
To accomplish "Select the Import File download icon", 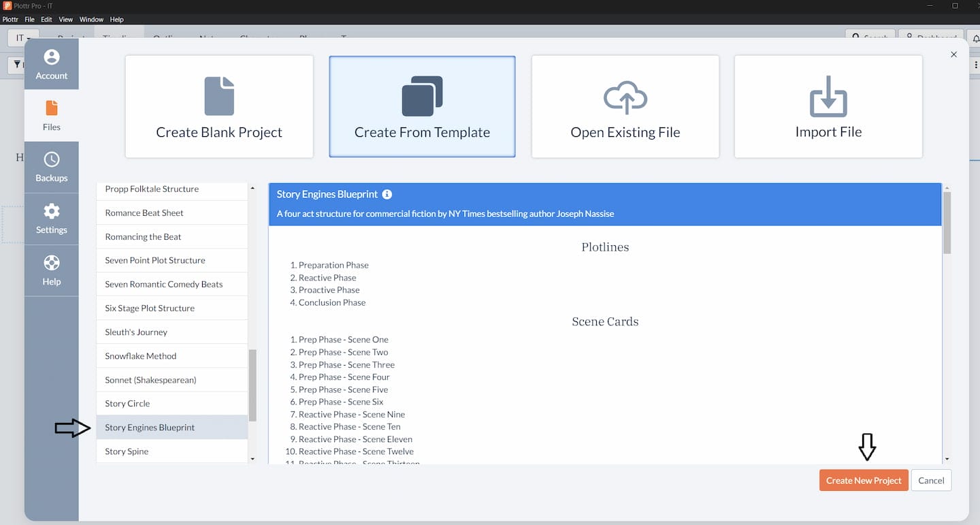I will tap(828, 97).
